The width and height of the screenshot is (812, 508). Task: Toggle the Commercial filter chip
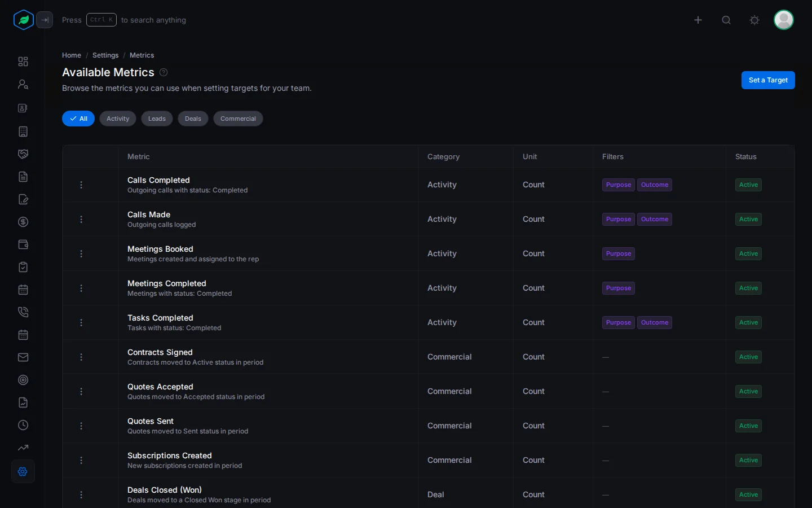(x=238, y=119)
